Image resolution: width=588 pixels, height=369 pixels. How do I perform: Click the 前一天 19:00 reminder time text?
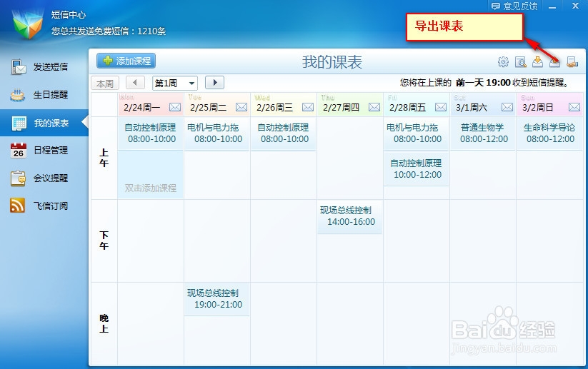click(483, 82)
